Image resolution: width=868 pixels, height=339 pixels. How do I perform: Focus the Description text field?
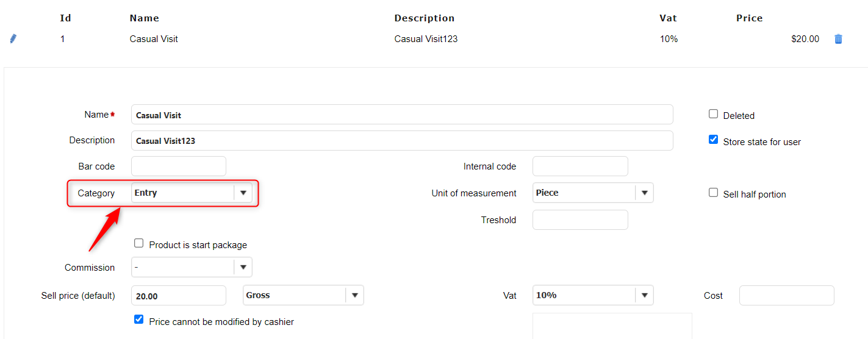coord(401,141)
